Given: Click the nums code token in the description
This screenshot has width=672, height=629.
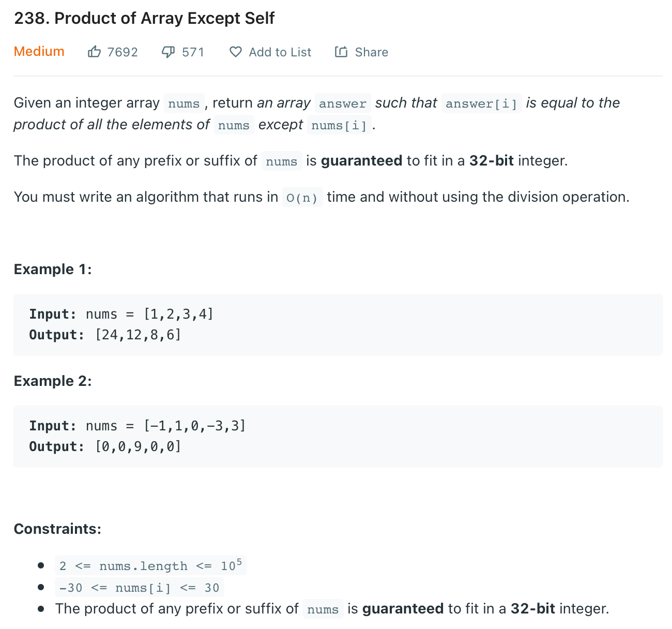Looking at the screenshot, I should click(x=184, y=103).
